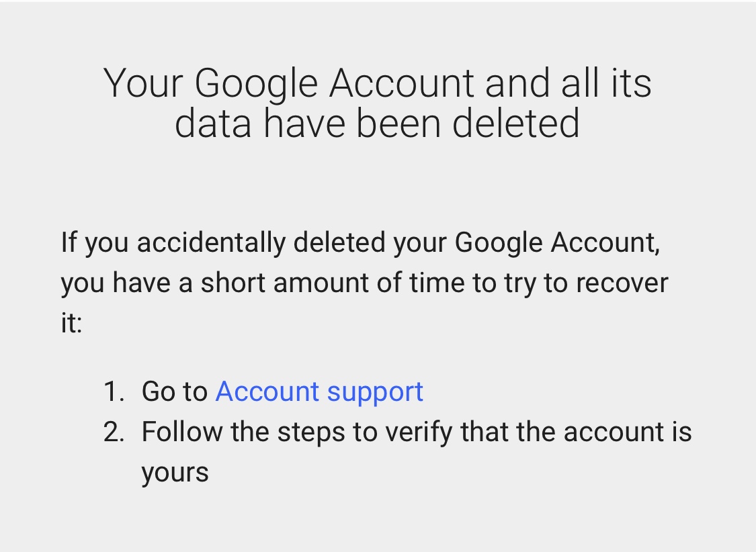Click the word 'Account' in the blue link
Image resolution: width=756 pixels, height=552 pixels.
pyautogui.click(x=267, y=391)
